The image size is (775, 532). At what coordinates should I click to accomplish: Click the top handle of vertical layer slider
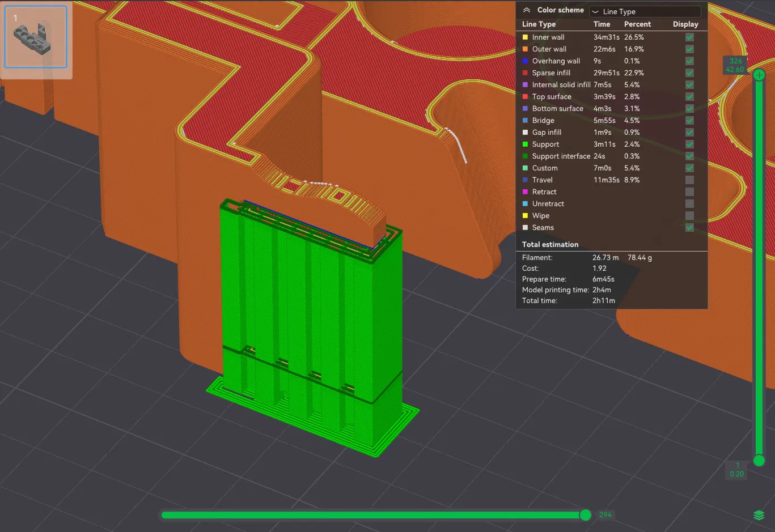[x=759, y=75]
